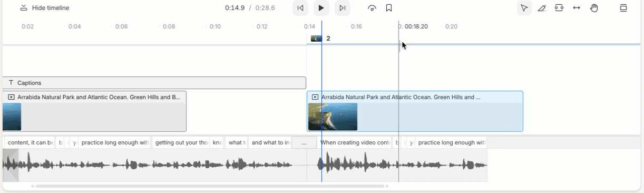The image size is (644, 193).
Task: Click the 0:06 ruler mark
Action: click(x=121, y=26)
